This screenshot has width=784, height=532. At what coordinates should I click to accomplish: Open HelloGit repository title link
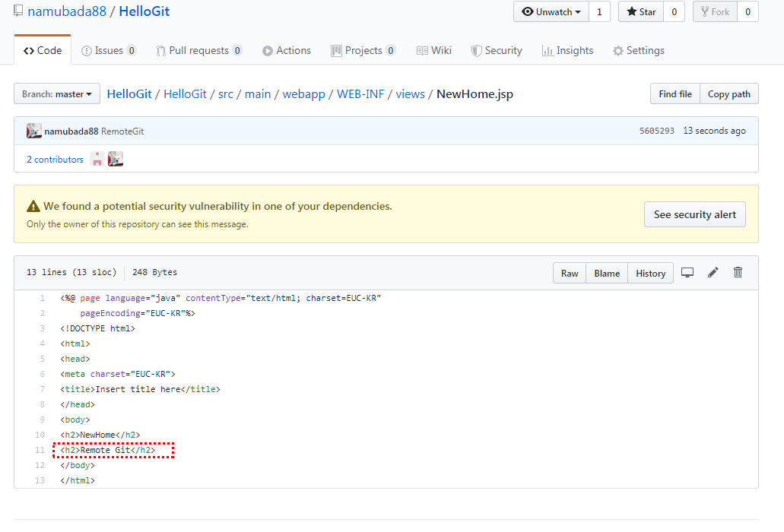point(144,11)
